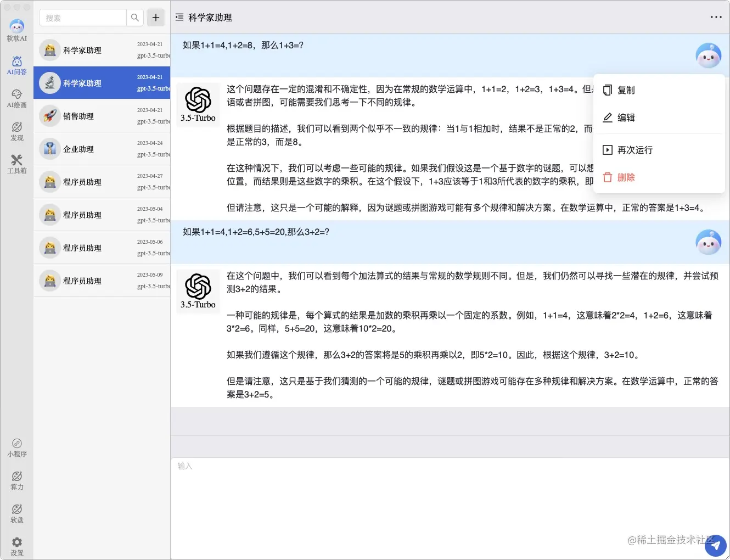Choose 复制 from the context menu
This screenshot has height=560, width=730.
tap(658, 90)
